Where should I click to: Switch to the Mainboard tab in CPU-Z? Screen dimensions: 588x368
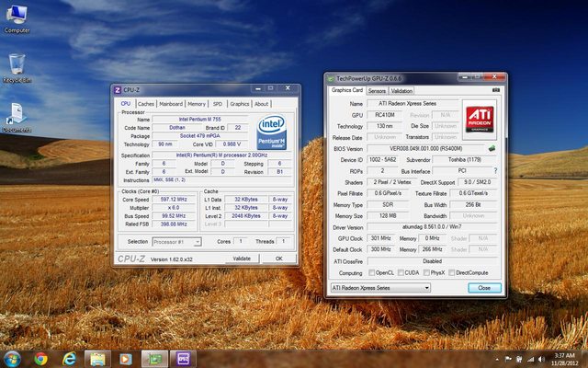tap(171, 104)
